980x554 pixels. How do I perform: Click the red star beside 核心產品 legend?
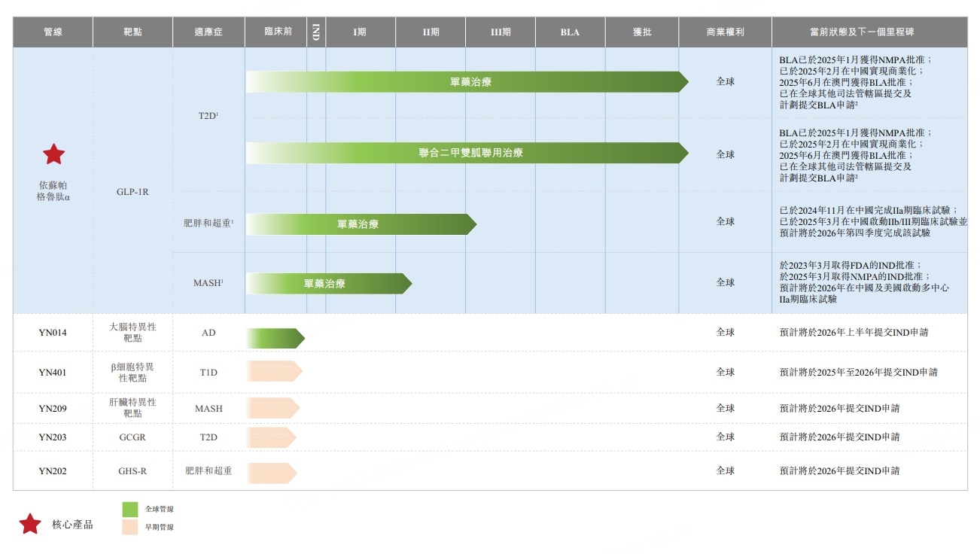coord(30,524)
